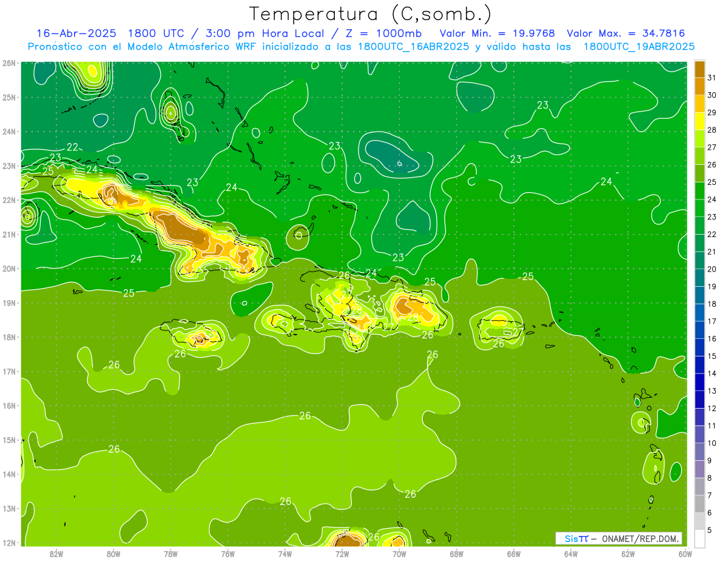728x562 pixels.
Task: Click the "17N" latitude axis label
Action: pyautogui.click(x=9, y=372)
